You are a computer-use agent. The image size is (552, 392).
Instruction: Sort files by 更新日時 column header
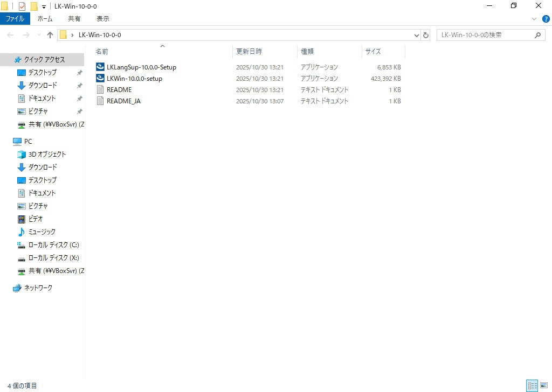(x=249, y=52)
